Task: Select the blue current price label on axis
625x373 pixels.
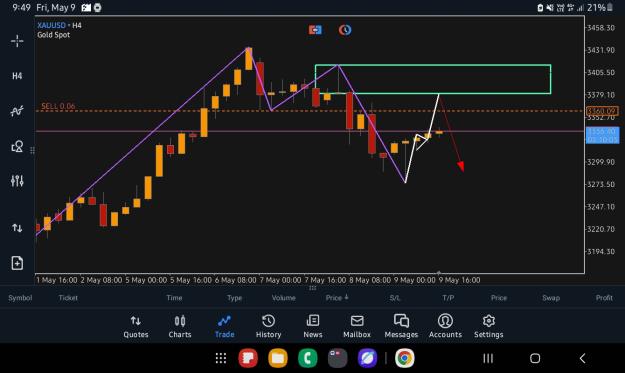Action: tap(602, 135)
